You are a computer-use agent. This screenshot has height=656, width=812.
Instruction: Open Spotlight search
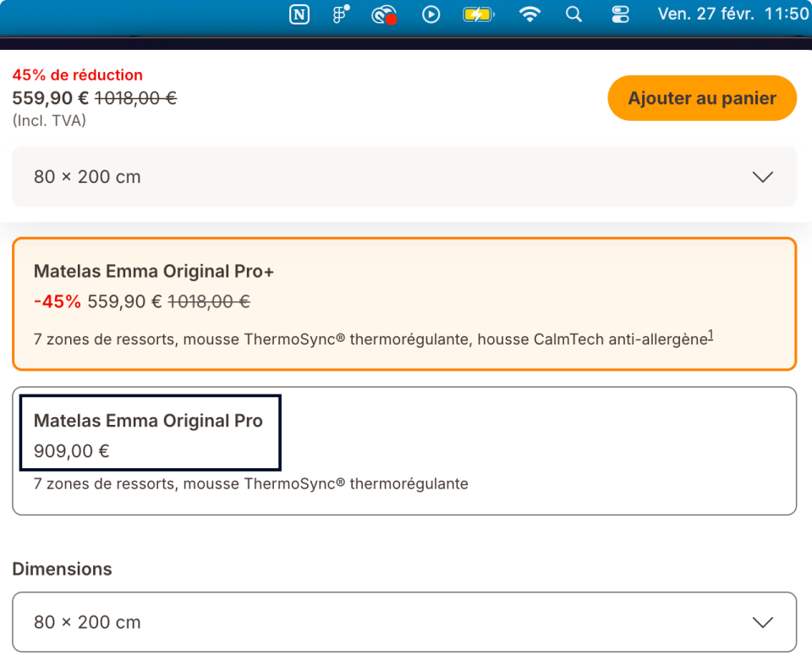573,14
